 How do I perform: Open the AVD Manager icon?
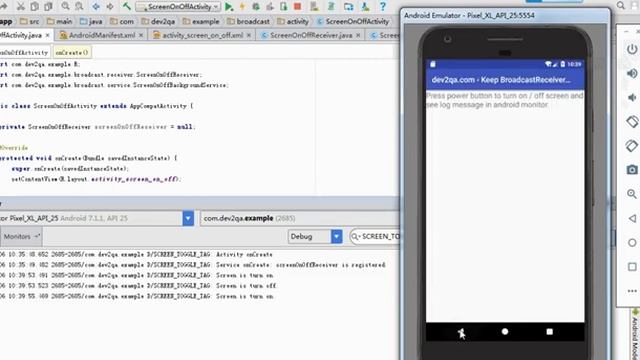tap(314, 7)
